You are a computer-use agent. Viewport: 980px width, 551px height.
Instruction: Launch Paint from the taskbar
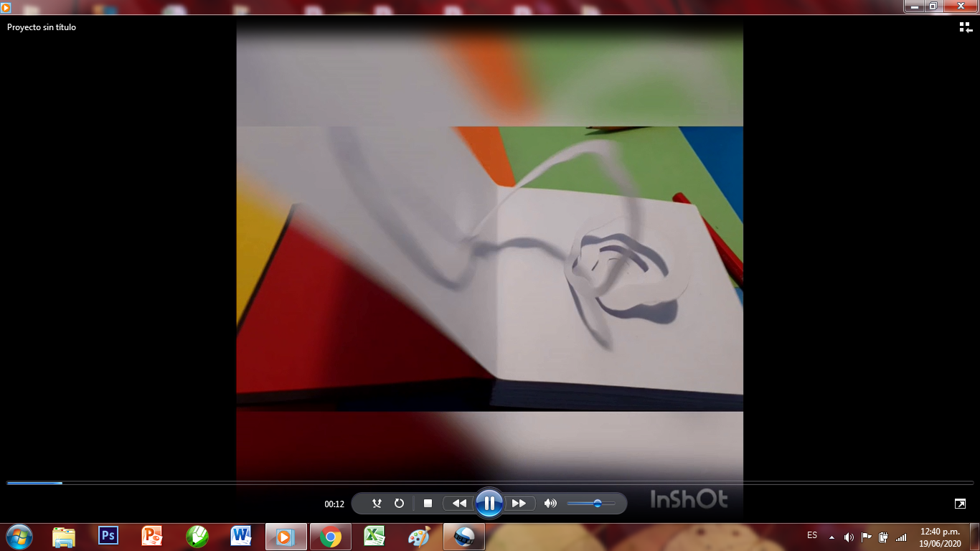tap(420, 537)
